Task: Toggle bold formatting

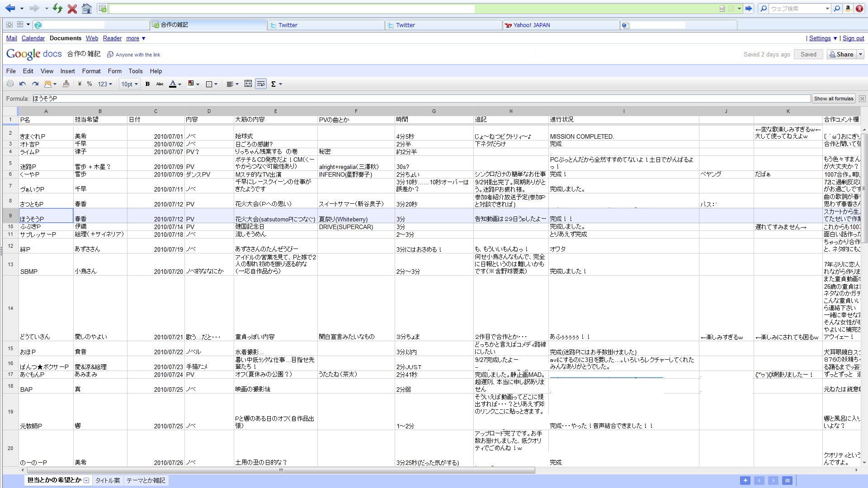Action: [x=147, y=84]
